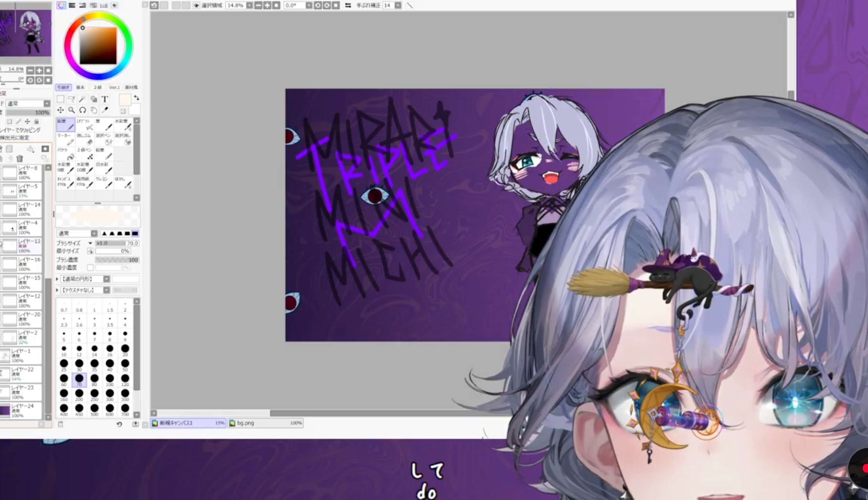Switch to 引継ぎ tool tray tab
The image size is (868, 500).
point(63,87)
